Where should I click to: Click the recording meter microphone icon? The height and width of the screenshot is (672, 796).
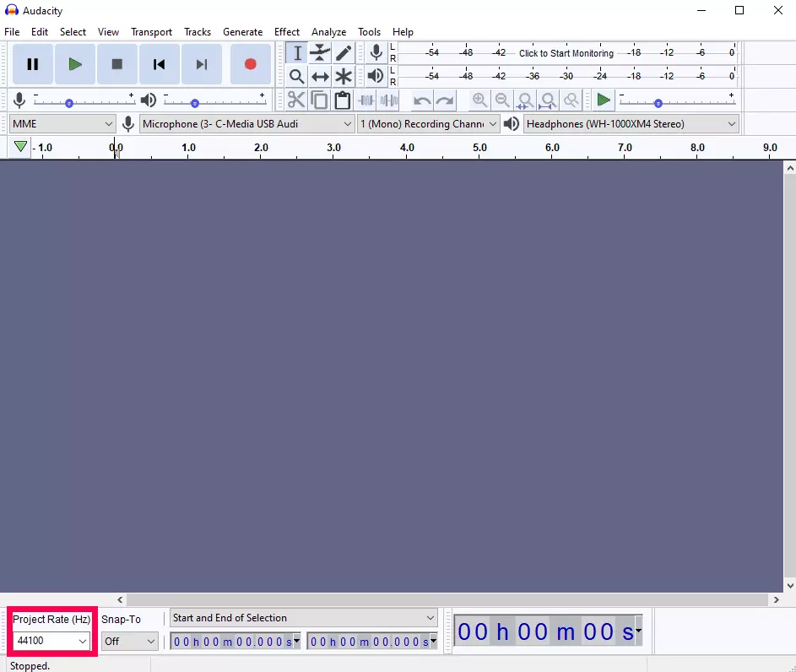pos(376,52)
